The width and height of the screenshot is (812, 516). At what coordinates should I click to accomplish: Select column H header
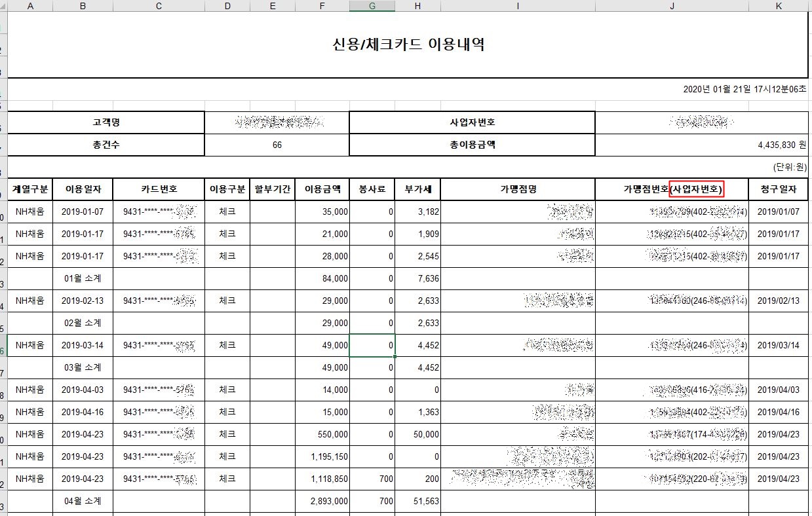tap(418, 6)
